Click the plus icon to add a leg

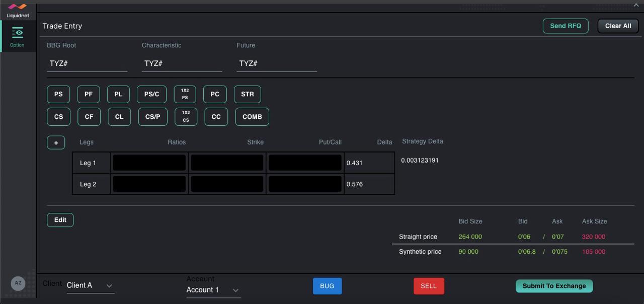pos(56,142)
